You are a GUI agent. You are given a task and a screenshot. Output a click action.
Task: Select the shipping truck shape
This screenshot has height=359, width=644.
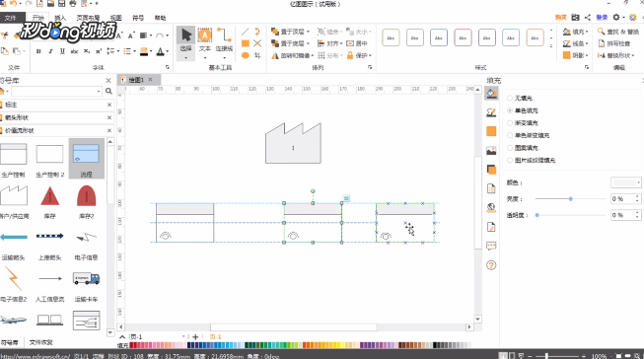tap(86, 278)
